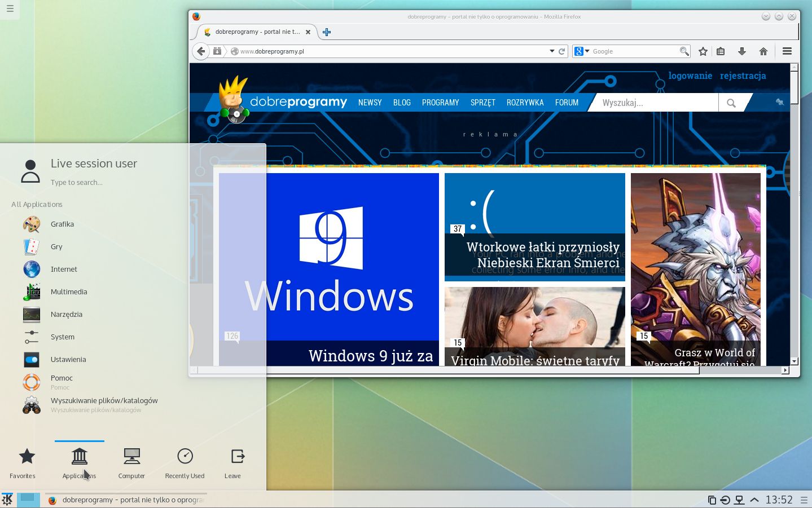Image resolution: width=812 pixels, height=508 pixels.
Task: Open the desktop toolbox menu in corner
Action: pyautogui.click(x=10, y=9)
